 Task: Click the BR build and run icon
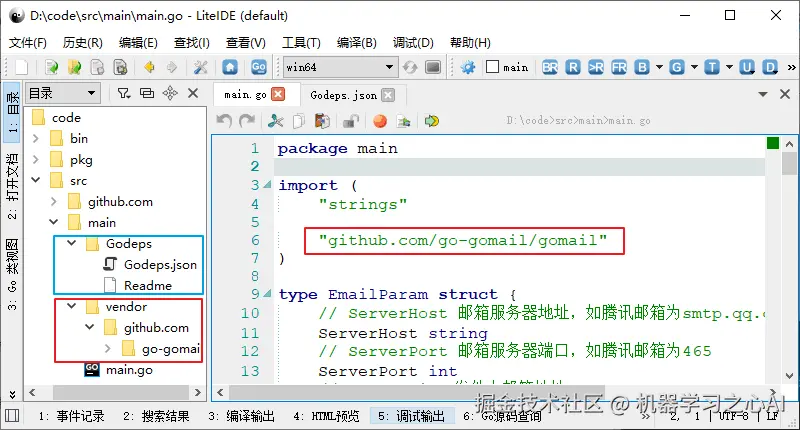(549, 67)
